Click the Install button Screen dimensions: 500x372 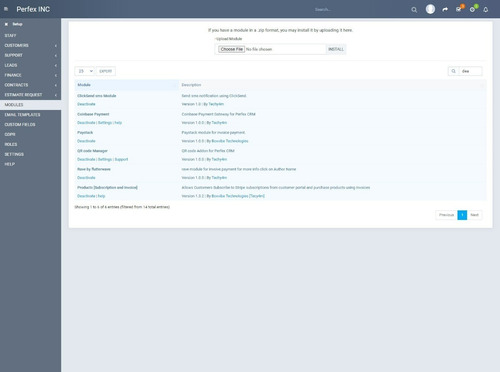[x=336, y=49]
